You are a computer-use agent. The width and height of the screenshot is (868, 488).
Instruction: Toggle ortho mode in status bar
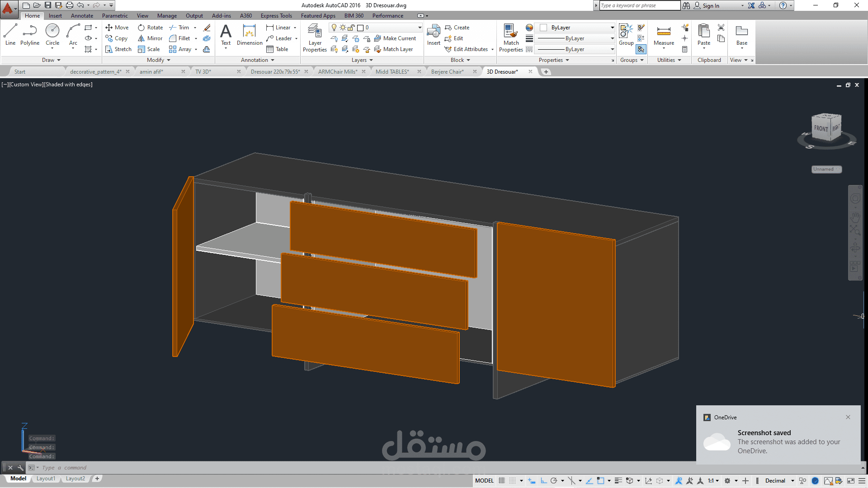(x=544, y=481)
